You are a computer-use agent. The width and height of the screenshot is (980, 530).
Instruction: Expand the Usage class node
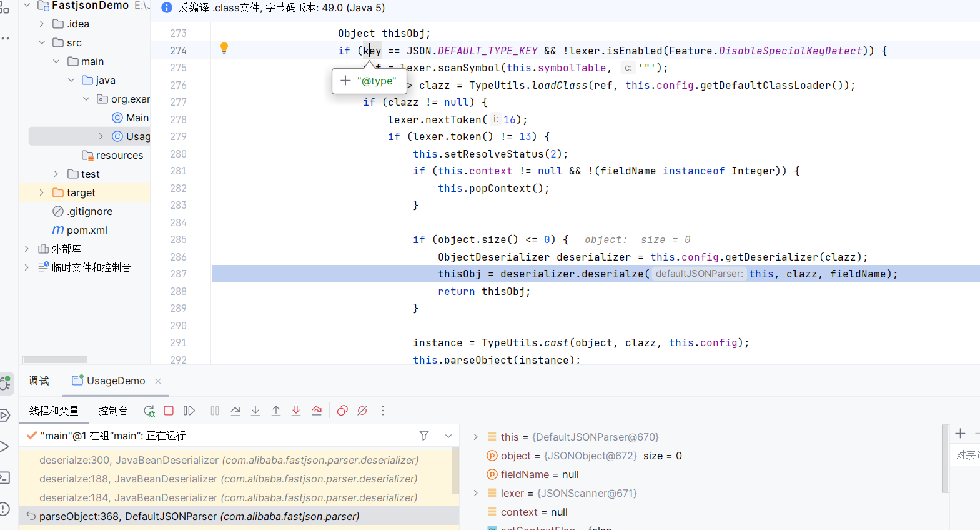101,136
